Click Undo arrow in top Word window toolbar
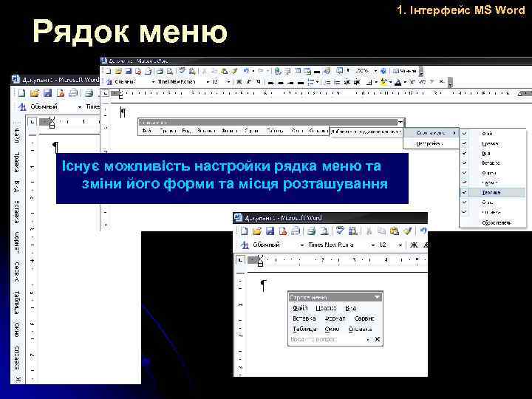The height and width of the screenshot is (399, 532). pyautogui.click(x=246, y=71)
